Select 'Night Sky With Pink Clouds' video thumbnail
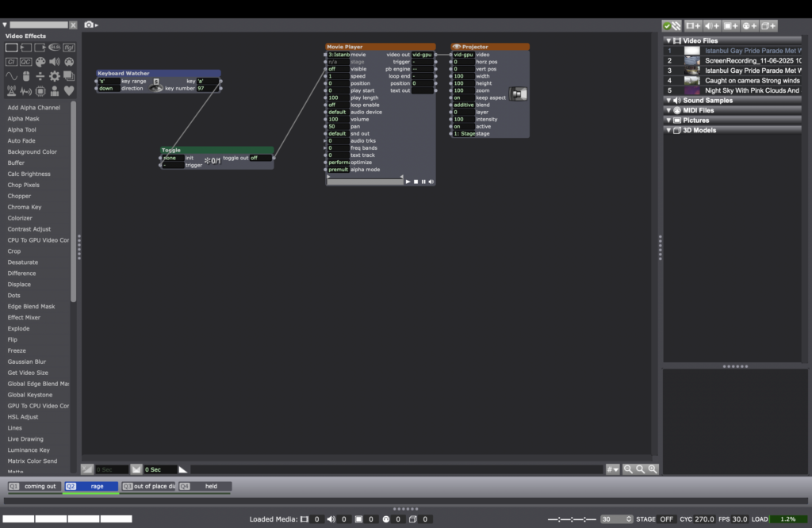Screen dimensions: 812x528 691,90
